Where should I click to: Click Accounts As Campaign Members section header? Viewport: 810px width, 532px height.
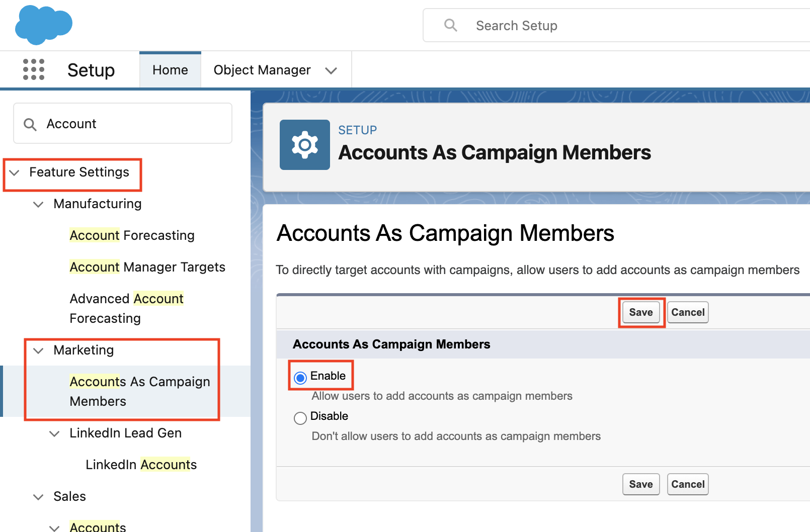click(x=391, y=344)
